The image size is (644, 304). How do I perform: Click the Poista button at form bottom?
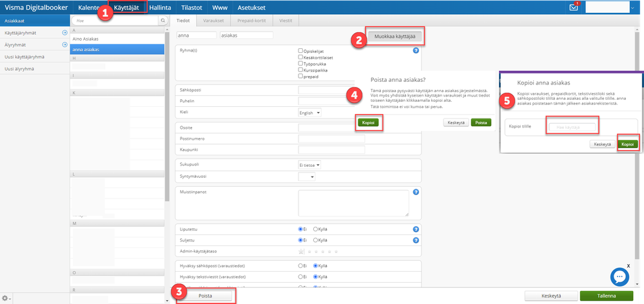click(206, 296)
